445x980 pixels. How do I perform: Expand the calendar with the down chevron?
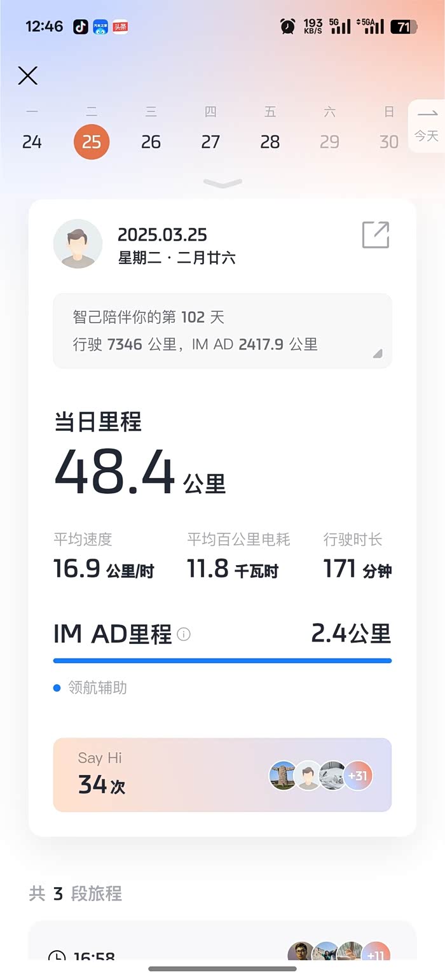click(222, 183)
